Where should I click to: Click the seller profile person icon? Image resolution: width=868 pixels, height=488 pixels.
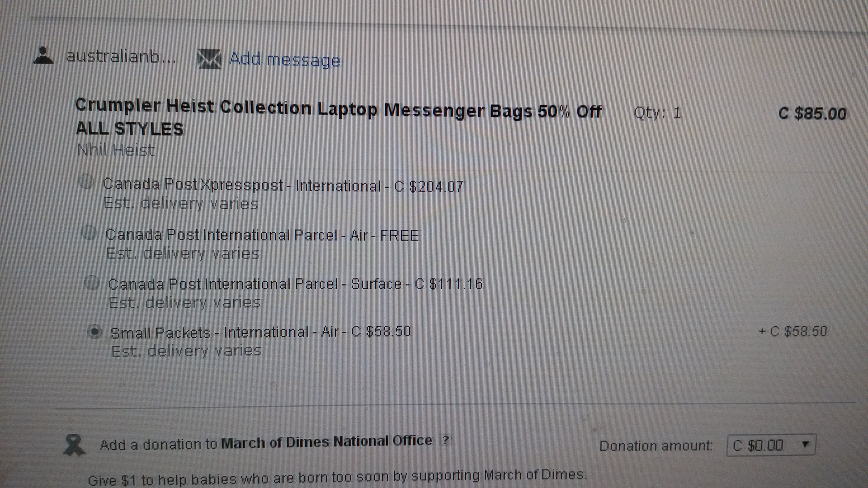44,56
